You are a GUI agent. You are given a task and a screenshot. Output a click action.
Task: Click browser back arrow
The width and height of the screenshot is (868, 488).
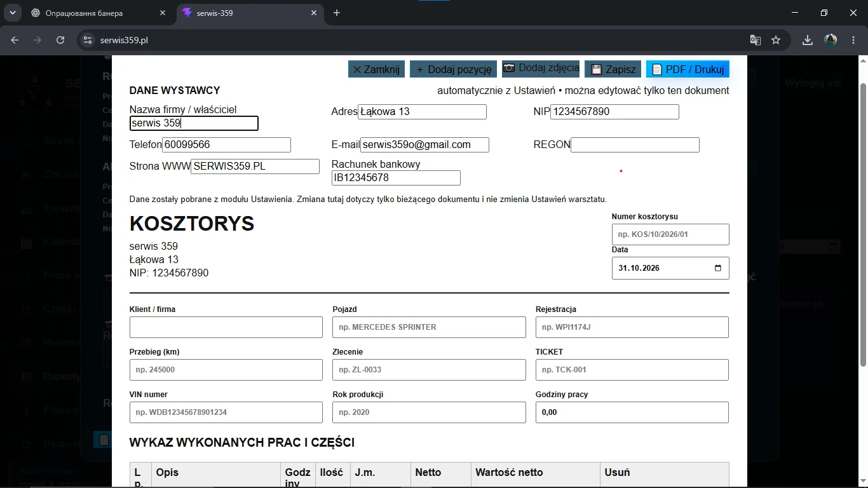15,40
